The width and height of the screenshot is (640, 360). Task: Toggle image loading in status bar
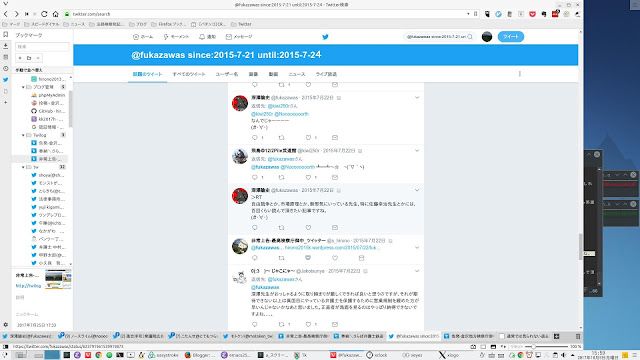click(x=493, y=347)
